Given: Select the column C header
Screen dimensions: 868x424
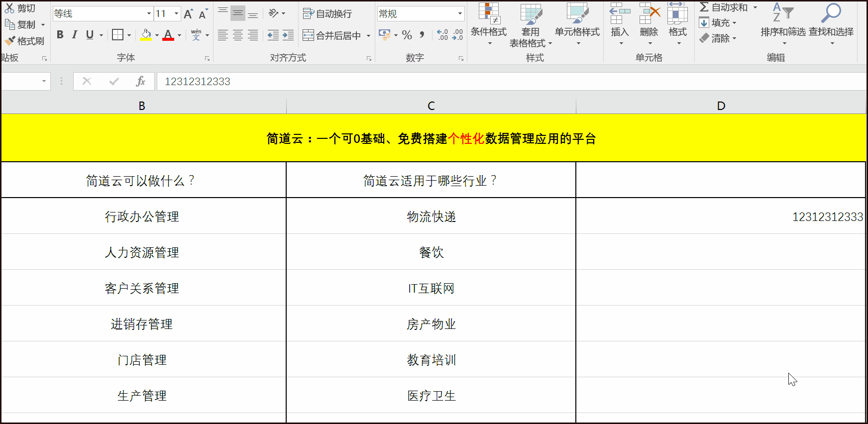Looking at the screenshot, I should 431,106.
